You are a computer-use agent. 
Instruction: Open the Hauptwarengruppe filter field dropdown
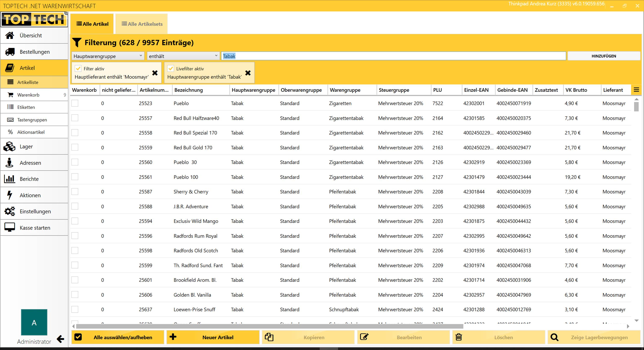pyautogui.click(x=108, y=56)
